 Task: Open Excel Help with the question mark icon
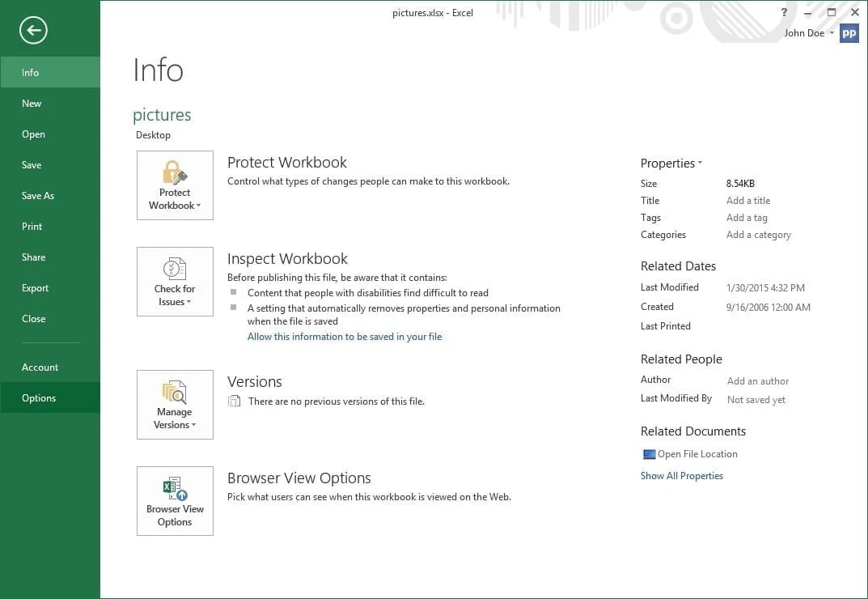[x=784, y=12]
